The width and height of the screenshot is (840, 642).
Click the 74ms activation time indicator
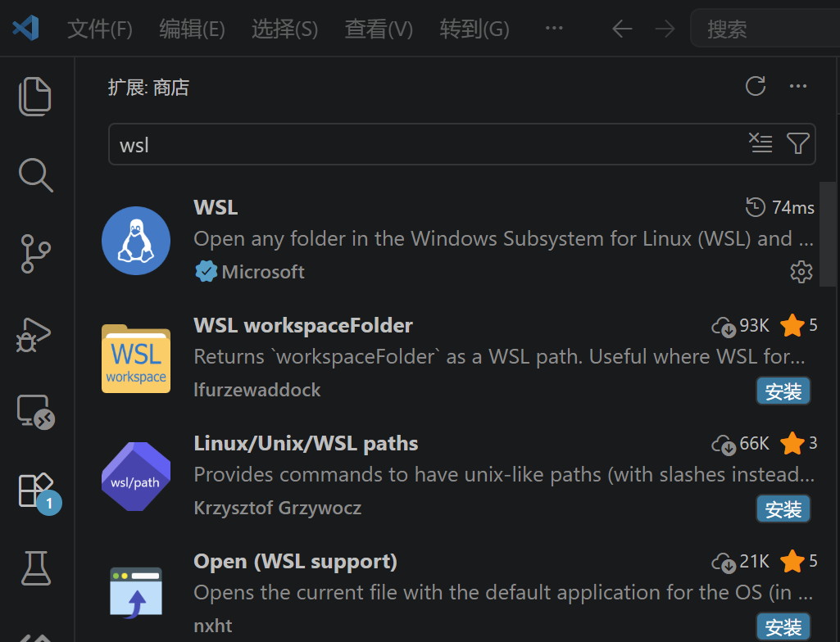(780, 207)
